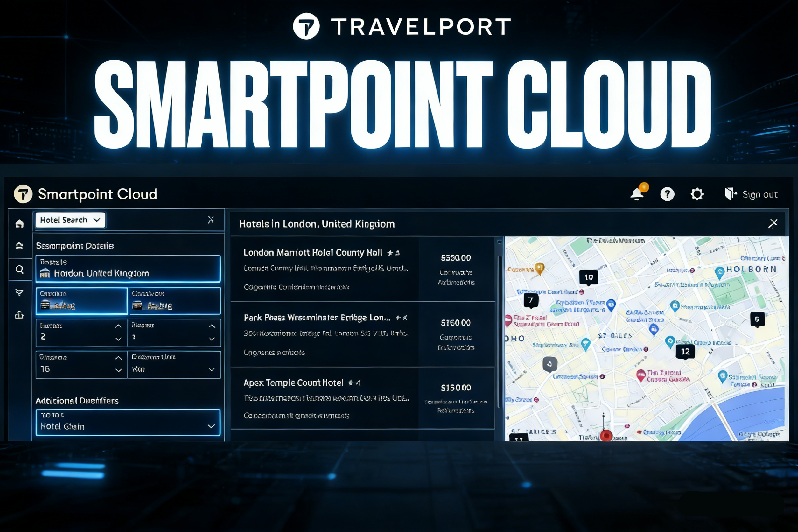
Task: Open the flights plane sidebar icon
Action: [x=19, y=292]
